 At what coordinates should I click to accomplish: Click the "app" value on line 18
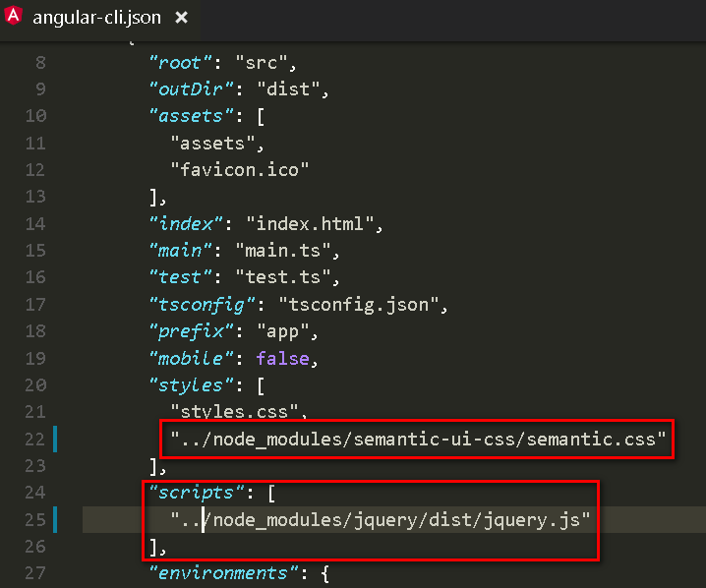tap(283, 331)
